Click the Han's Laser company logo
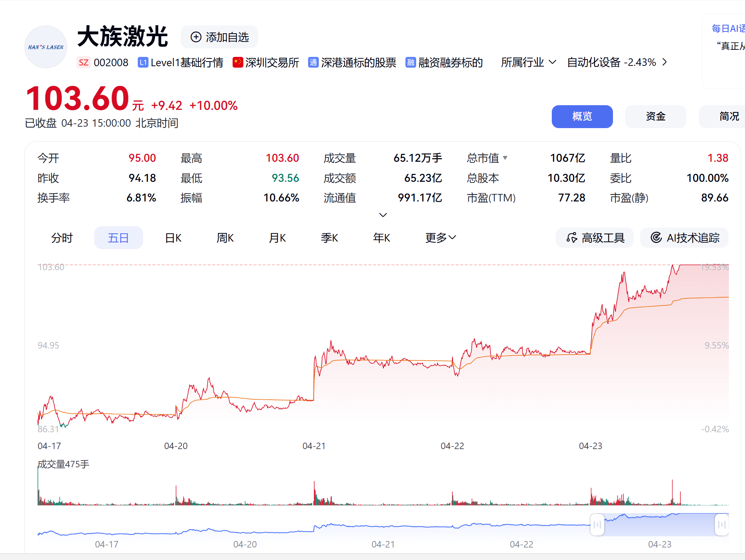745x560 pixels. pyautogui.click(x=46, y=47)
